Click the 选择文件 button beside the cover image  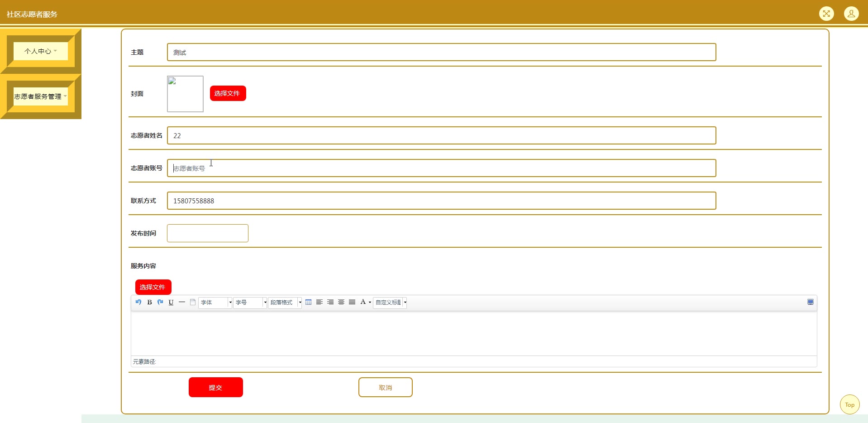coord(228,93)
